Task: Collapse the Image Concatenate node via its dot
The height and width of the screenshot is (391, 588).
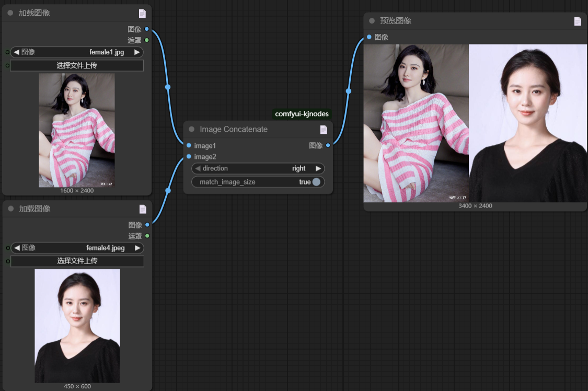Action: (191, 130)
